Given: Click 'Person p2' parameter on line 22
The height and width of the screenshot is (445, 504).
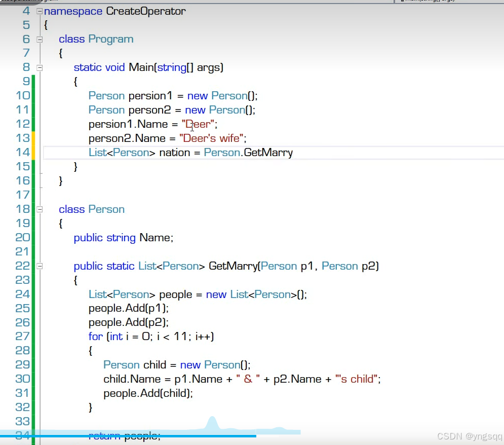Looking at the screenshot, I should coord(348,266).
